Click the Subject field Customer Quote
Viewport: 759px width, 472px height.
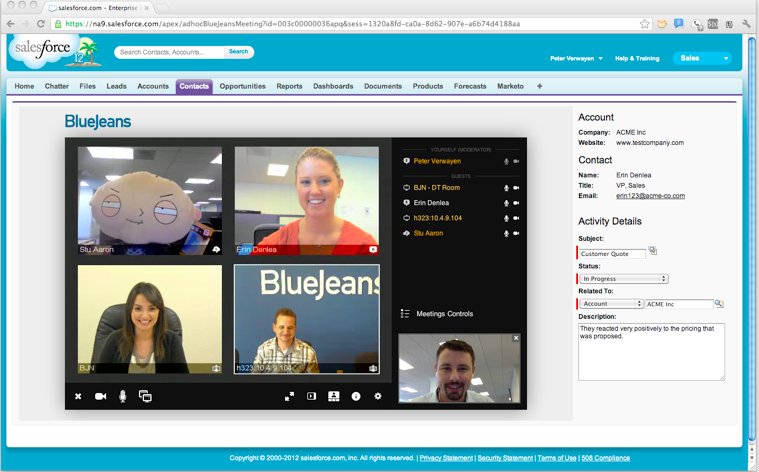[612, 254]
